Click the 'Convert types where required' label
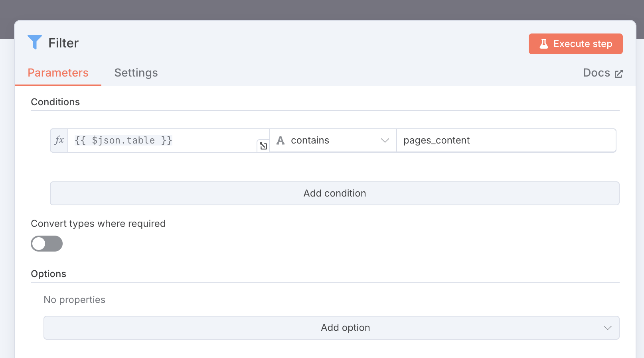This screenshot has width=644, height=358. [98, 224]
